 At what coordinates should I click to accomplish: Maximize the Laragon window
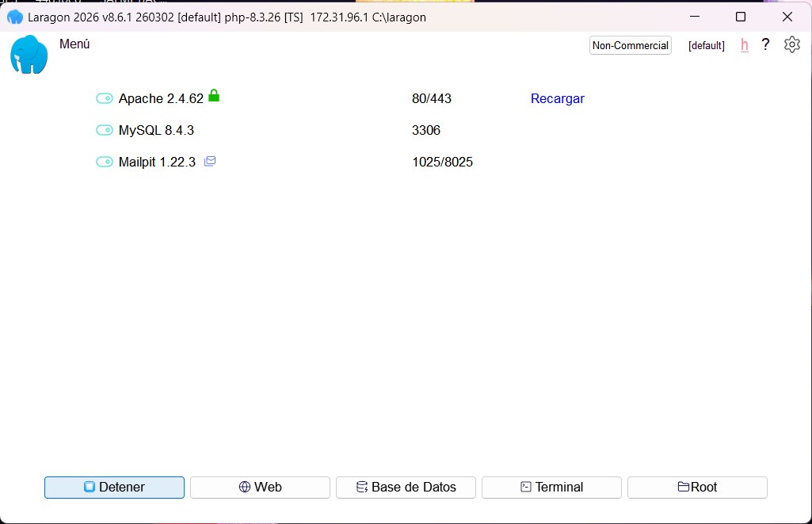(x=741, y=17)
